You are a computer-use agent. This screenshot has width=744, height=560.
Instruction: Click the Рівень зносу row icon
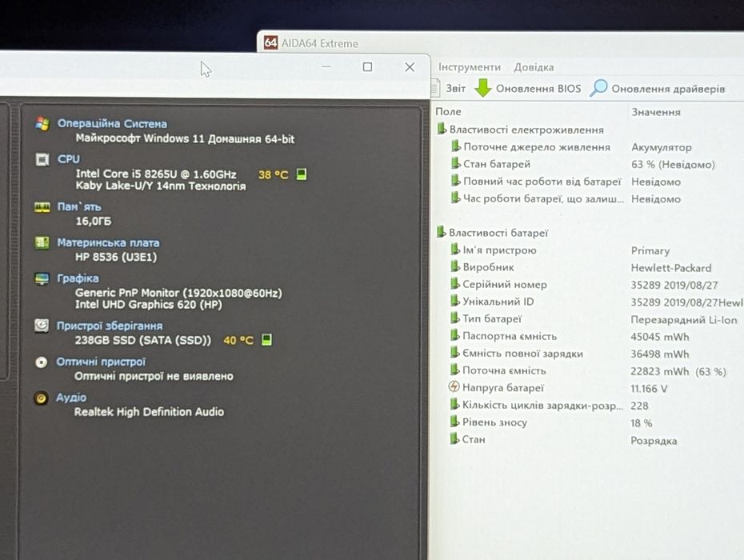(454, 422)
